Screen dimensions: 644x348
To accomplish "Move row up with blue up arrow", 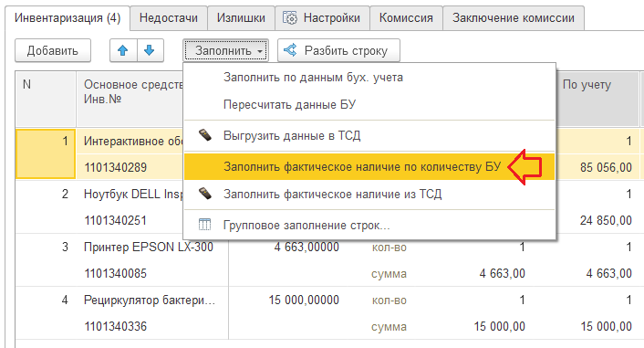I will tap(123, 50).
